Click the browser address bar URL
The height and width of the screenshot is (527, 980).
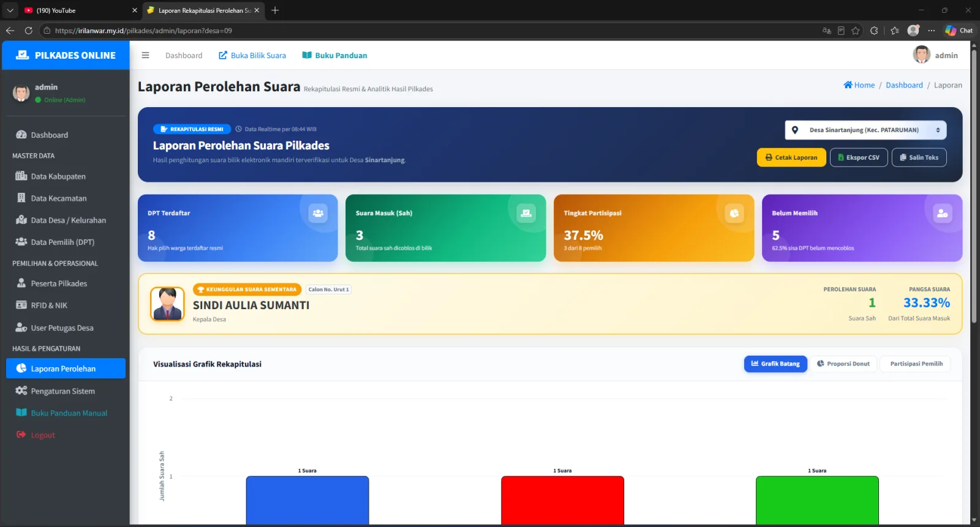point(143,31)
